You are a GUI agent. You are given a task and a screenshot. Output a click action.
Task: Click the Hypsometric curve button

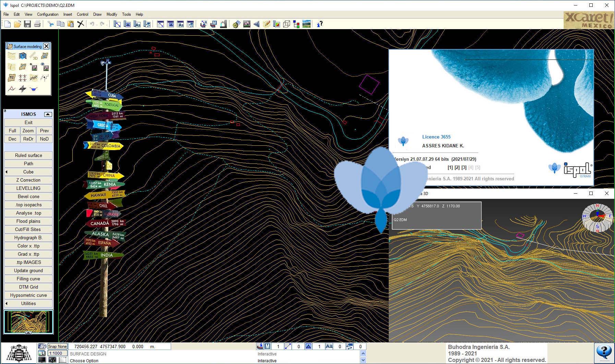pyautogui.click(x=28, y=295)
